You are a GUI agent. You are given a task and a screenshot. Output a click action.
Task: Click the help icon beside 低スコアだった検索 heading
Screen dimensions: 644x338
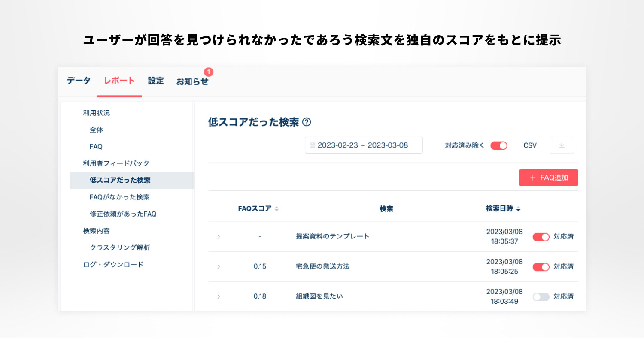pos(307,122)
